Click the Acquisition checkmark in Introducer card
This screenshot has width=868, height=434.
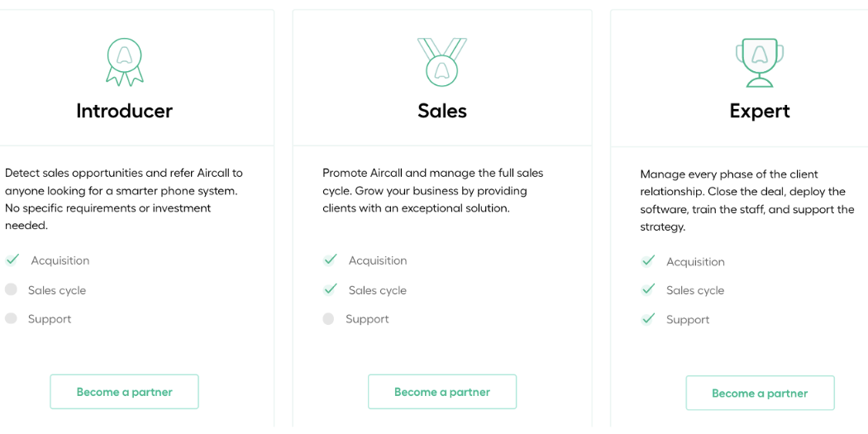pyautogui.click(x=12, y=260)
